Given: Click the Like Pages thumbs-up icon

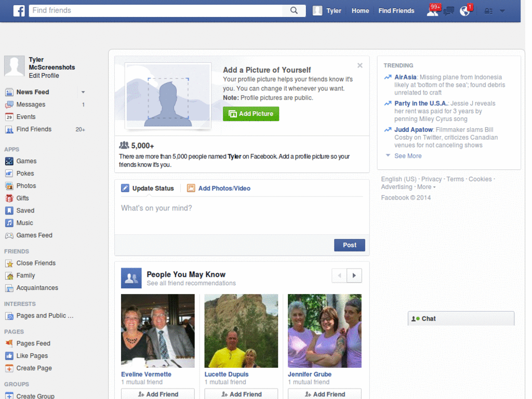Looking at the screenshot, I should tap(9, 356).
